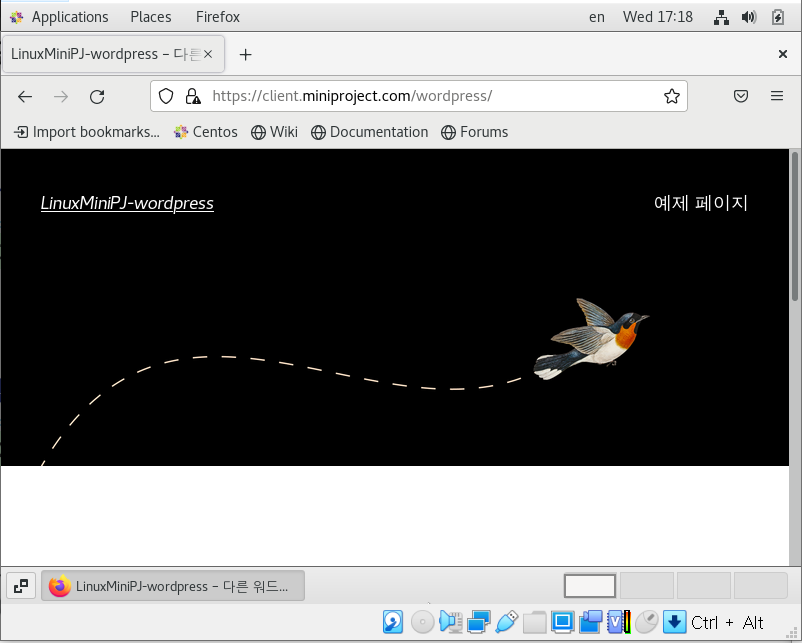Click VirtualBox host key blue arrow icon

[x=675, y=622]
